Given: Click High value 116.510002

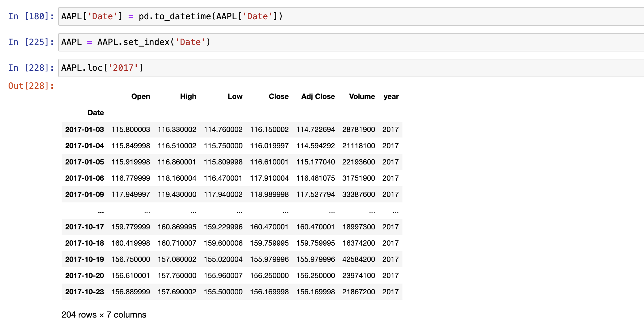Looking at the screenshot, I should pyautogui.click(x=177, y=146).
